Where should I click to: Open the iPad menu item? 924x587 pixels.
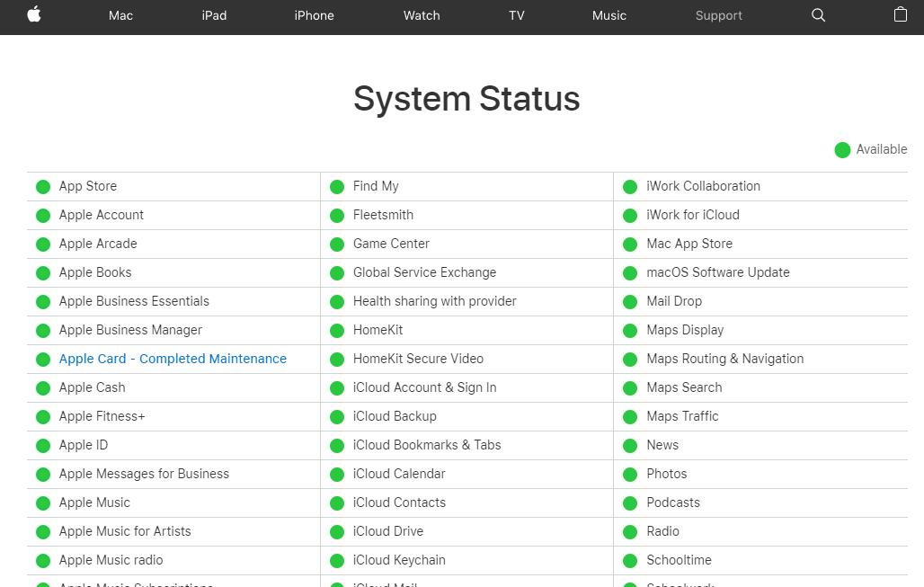[214, 15]
